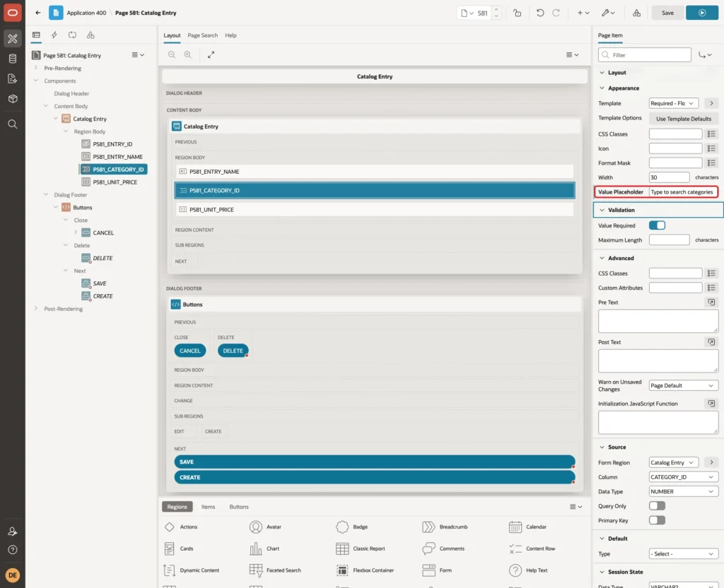The width and height of the screenshot is (724, 588).
Task: Expand the Pre-Rendering tree node
Action: click(x=36, y=68)
